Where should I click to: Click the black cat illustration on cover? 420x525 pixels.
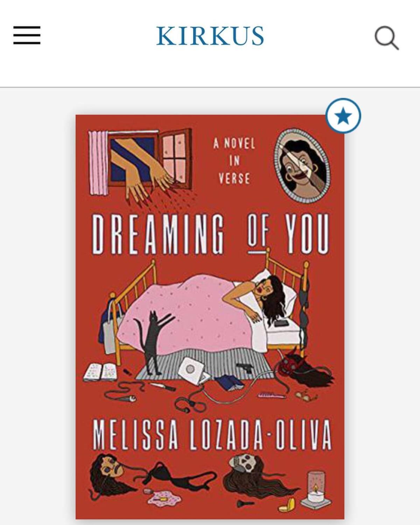(152, 343)
